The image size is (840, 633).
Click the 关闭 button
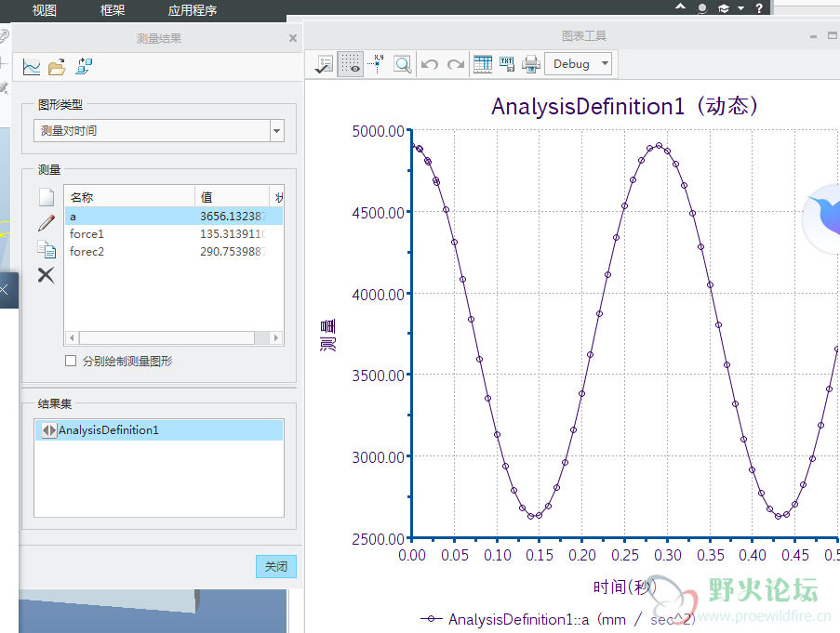276,566
